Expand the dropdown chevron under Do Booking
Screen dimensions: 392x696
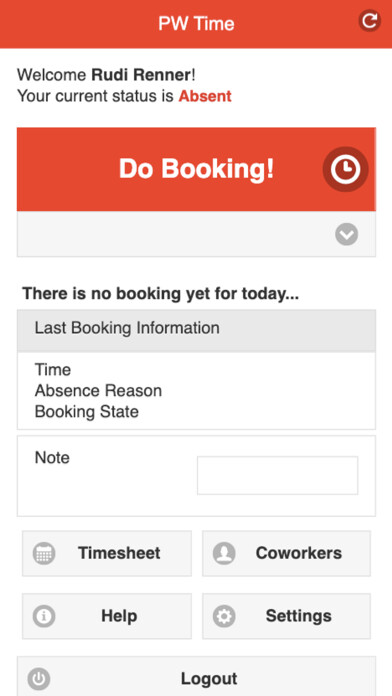347,234
